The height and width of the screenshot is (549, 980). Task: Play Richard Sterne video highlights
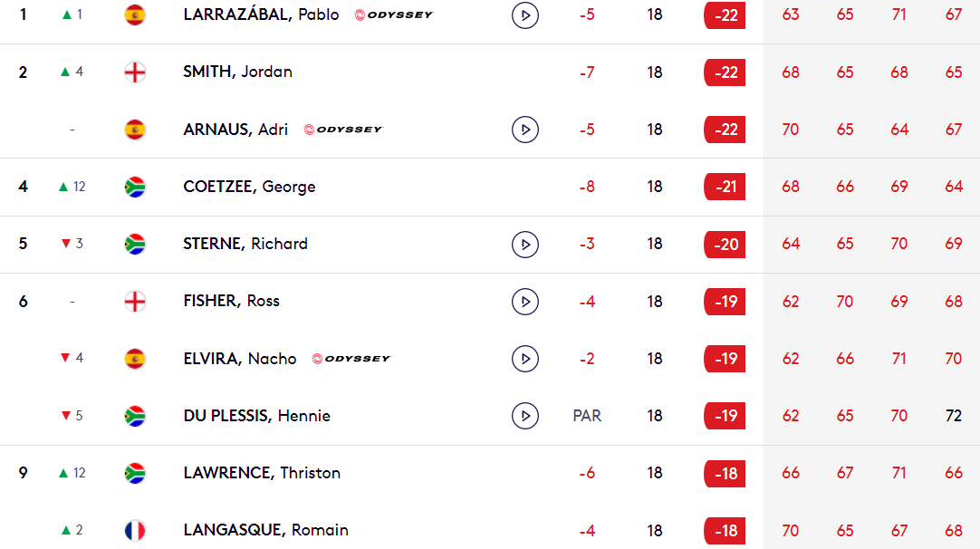coord(525,245)
